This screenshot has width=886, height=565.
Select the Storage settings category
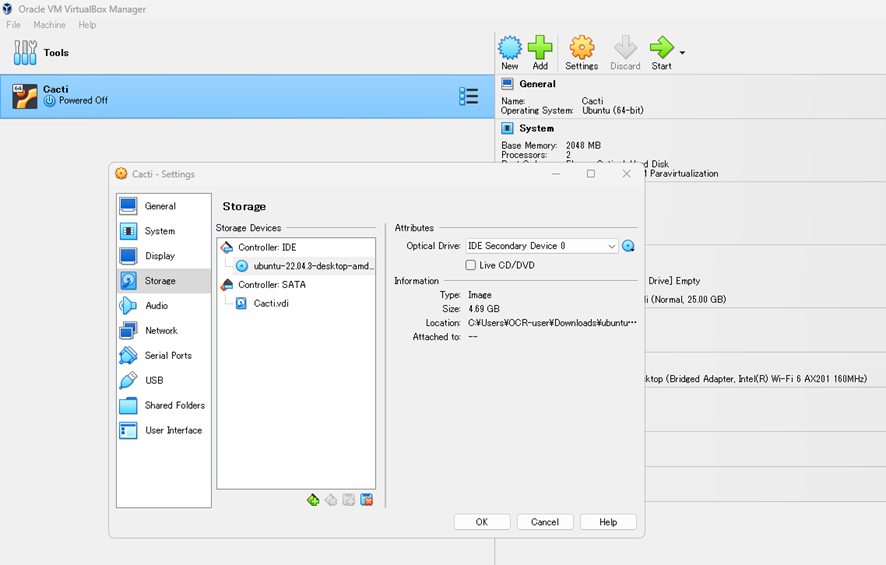coord(164,281)
